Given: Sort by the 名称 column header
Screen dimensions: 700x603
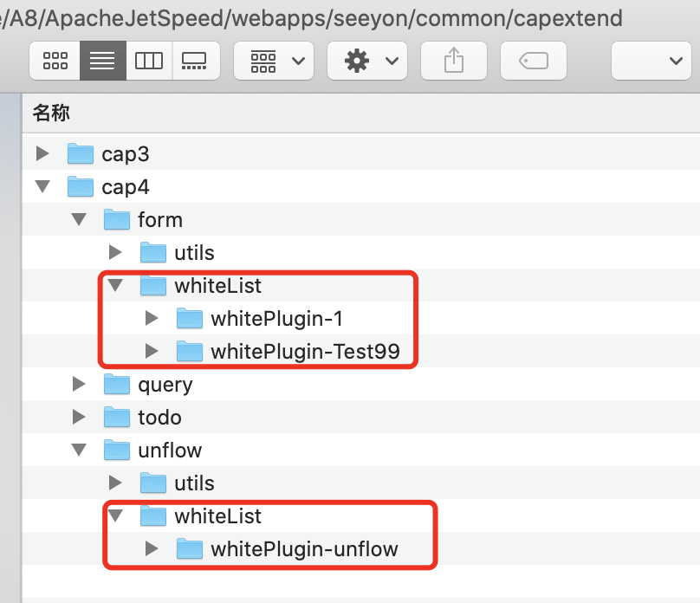Looking at the screenshot, I should click(x=52, y=112).
